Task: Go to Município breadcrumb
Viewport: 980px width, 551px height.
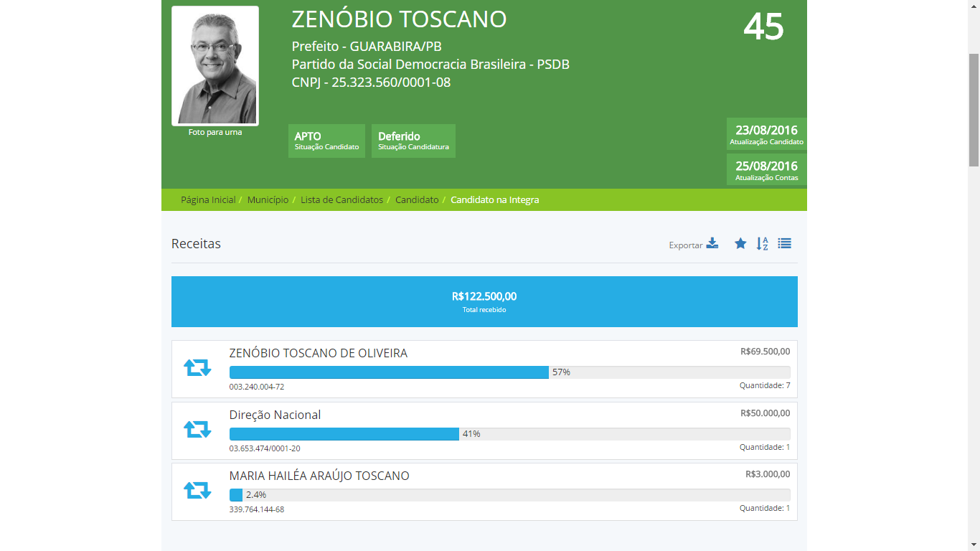Action: 268,199
